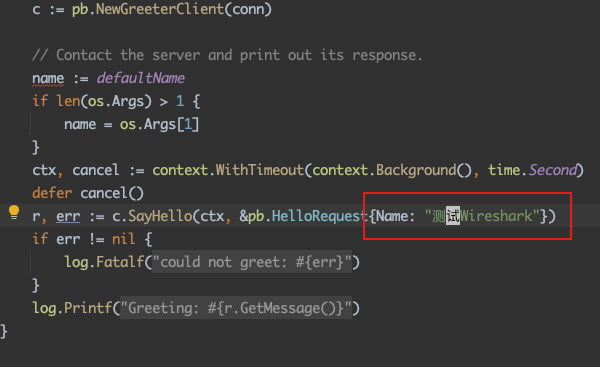Click context.Background() argument
This screenshot has height=367, width=600.
392,170
